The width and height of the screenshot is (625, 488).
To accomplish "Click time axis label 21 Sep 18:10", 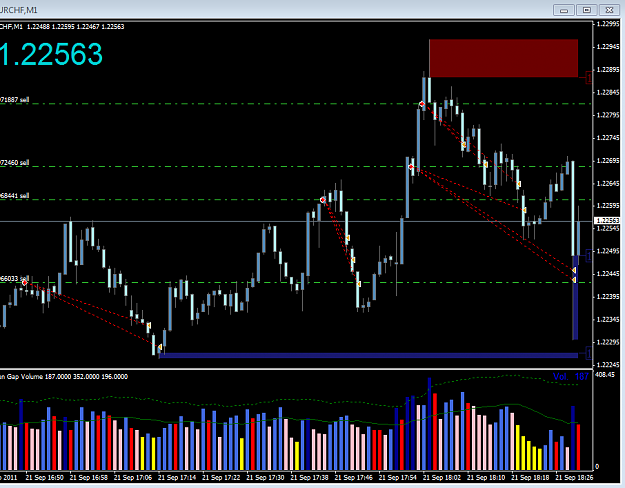I will coord(486,477).
